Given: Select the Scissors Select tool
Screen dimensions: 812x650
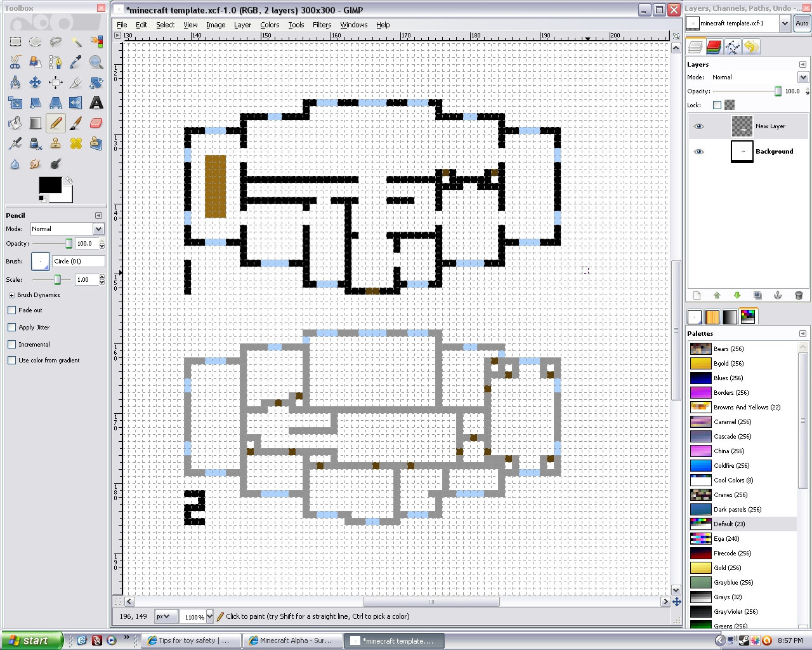Looking at the screenshot, I should point(15,62).
